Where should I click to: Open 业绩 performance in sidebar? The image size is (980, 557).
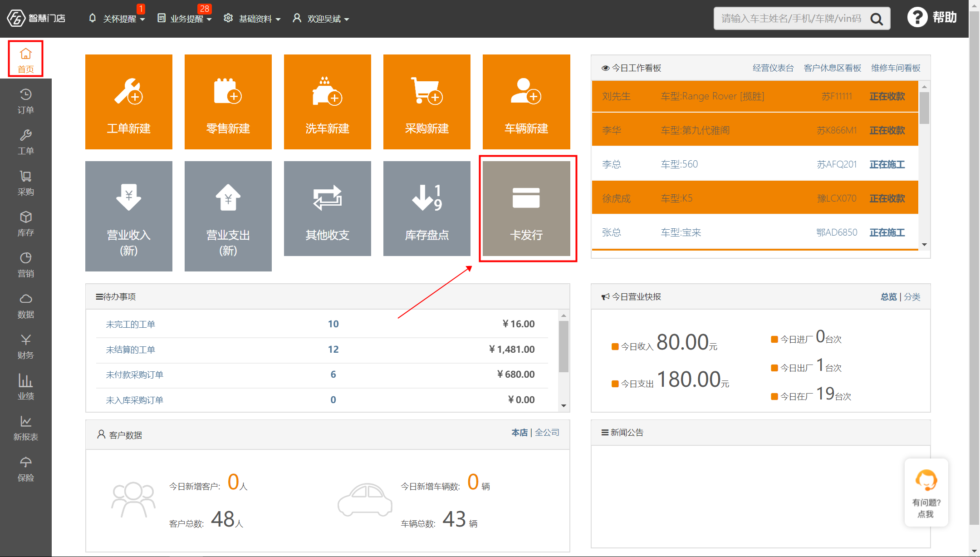26,387
